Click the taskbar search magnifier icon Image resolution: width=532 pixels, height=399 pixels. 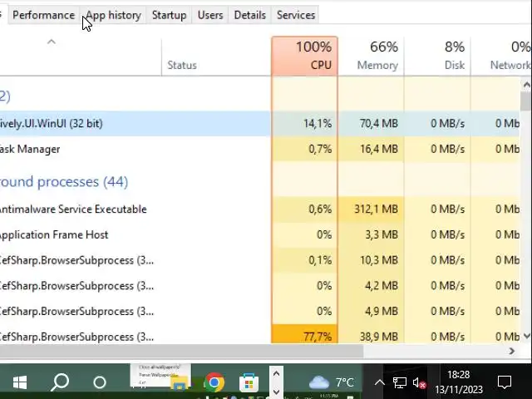60,382
